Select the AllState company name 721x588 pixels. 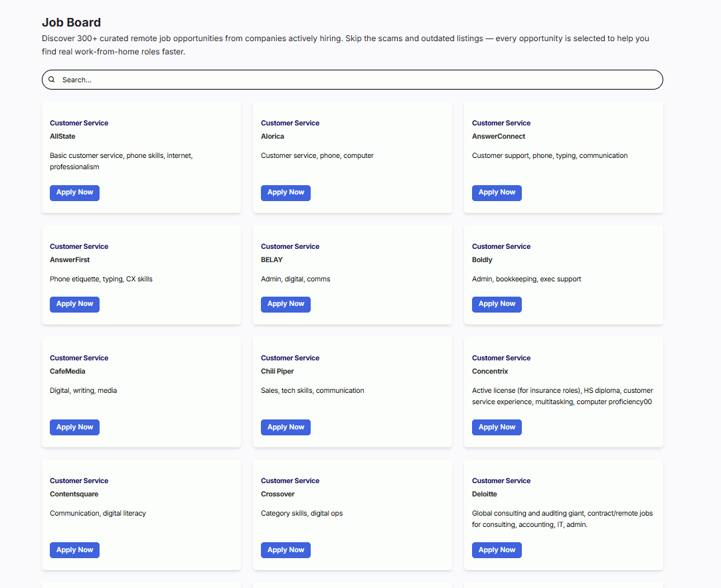point(62,137)
